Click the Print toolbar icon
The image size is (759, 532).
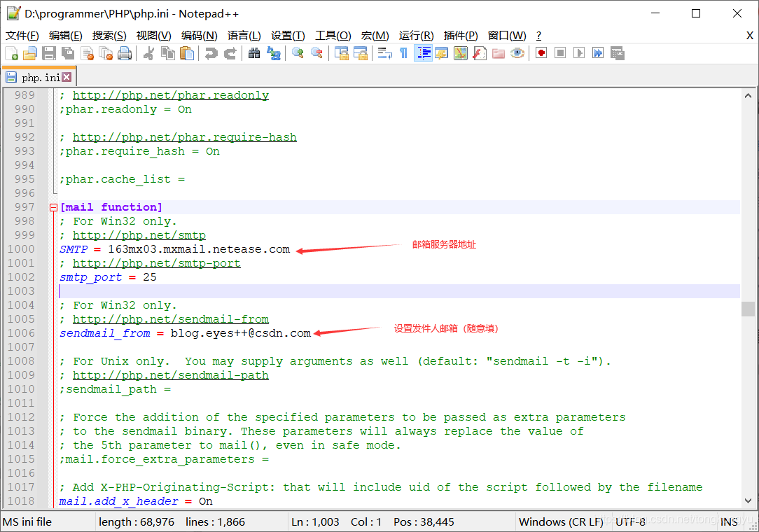tap(123, 52)
